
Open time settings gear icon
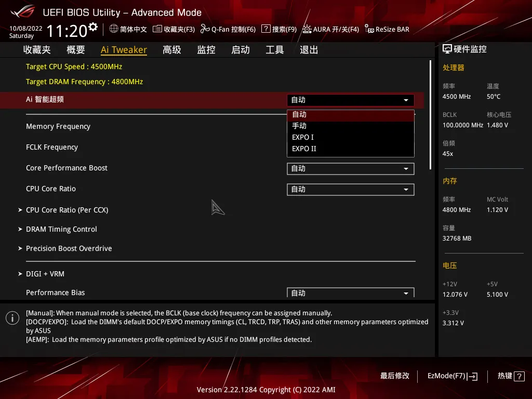click(x=93, y=27)
